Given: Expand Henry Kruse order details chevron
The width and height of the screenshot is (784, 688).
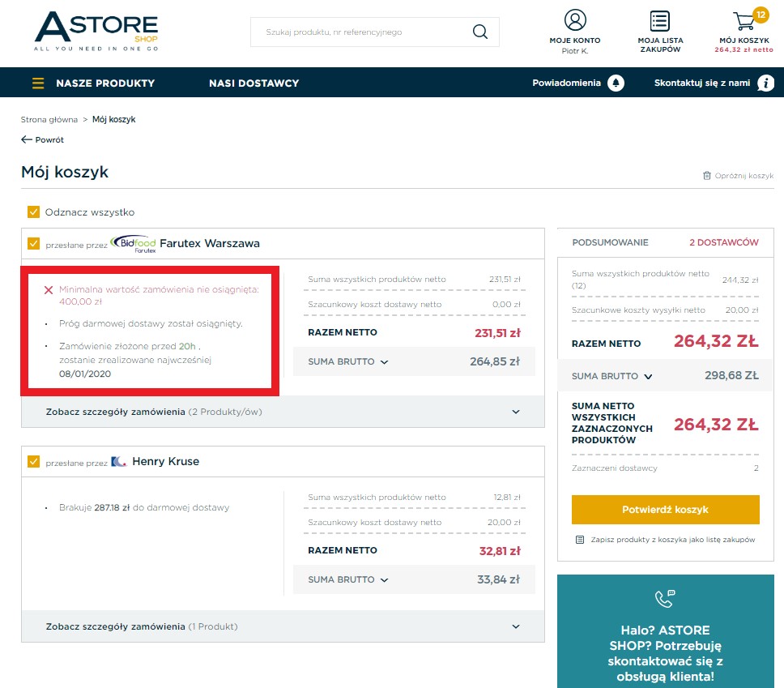Looking at the screenshot, I should [516, 626].
